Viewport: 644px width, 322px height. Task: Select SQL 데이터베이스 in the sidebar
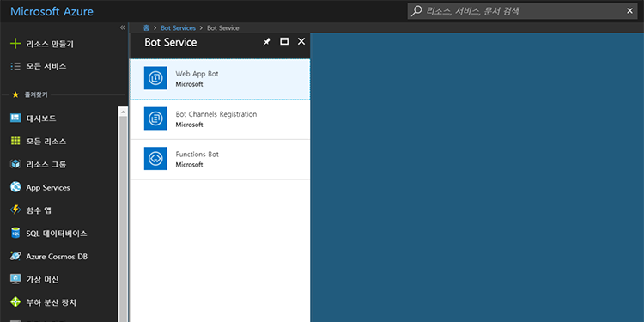point(57,234)
